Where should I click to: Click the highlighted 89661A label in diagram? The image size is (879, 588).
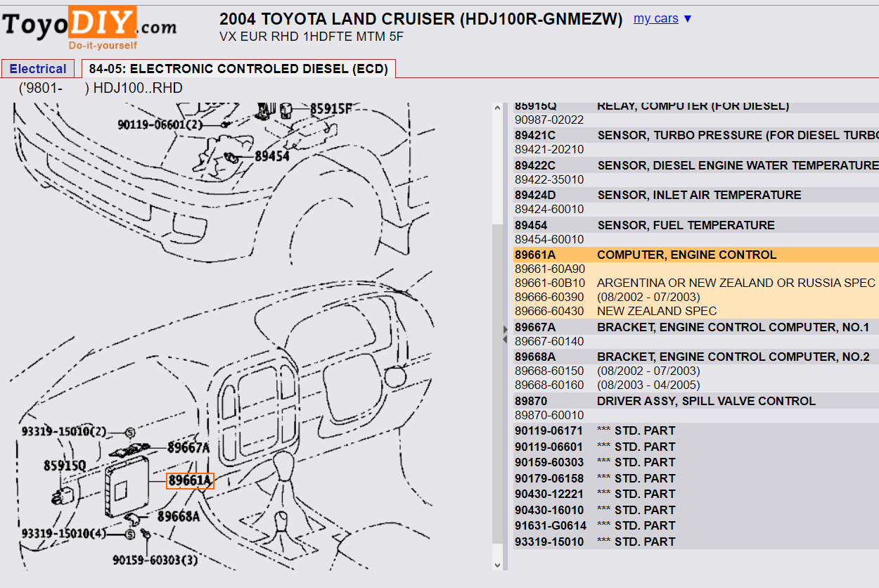[190, 481]
